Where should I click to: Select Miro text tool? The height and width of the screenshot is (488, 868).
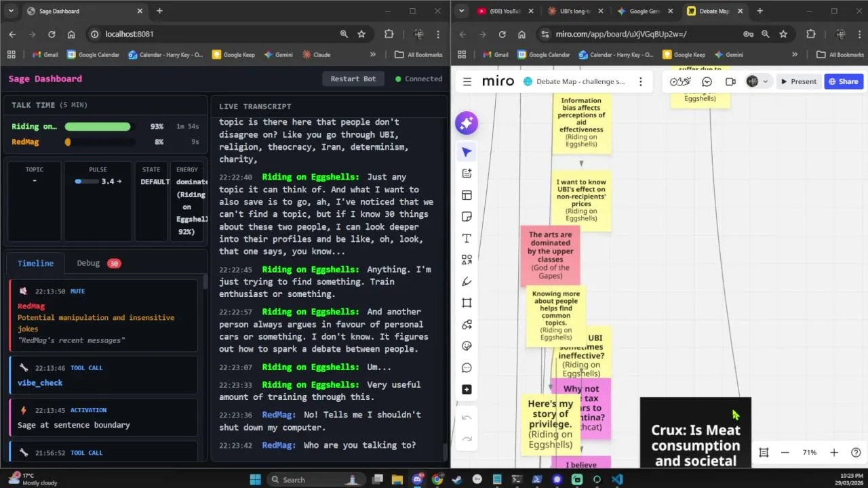tap(467, 239)
